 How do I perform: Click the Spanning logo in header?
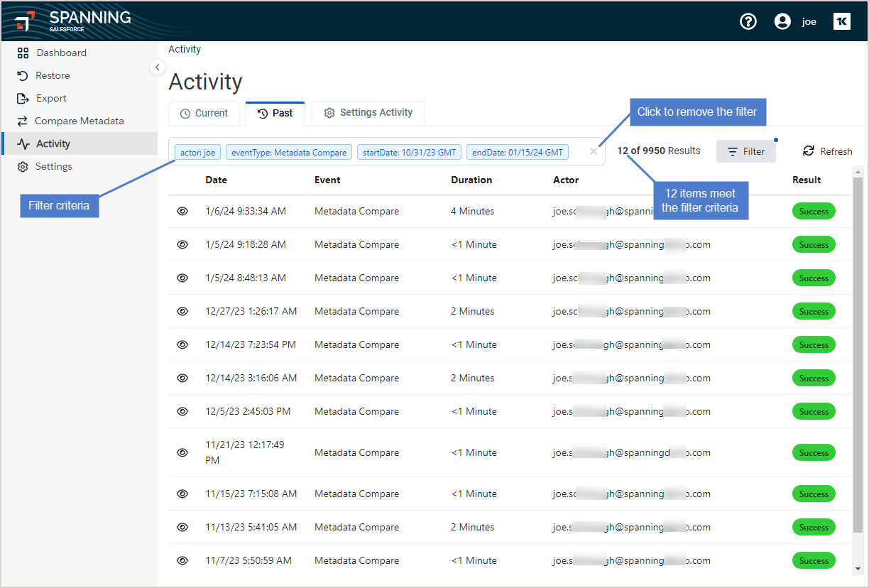click(x=73, y=21)
